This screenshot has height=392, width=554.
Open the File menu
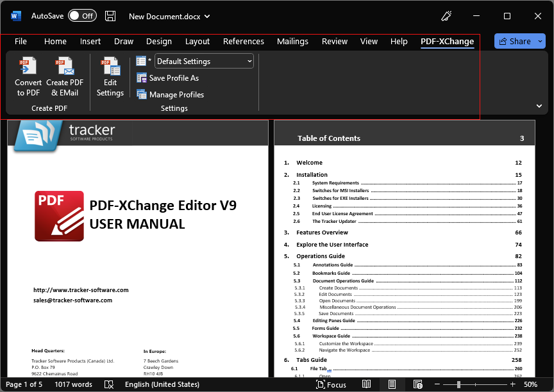point(21,41)
